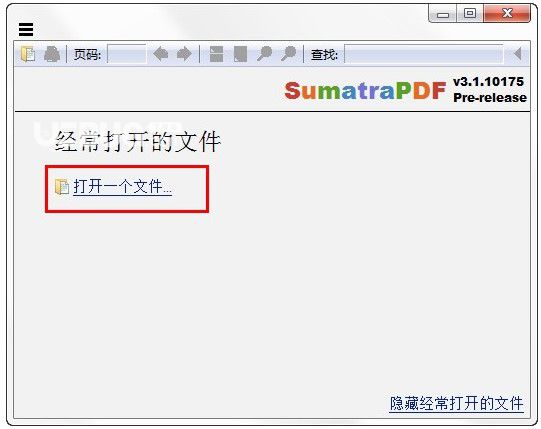The image size is (541, 429).
Task: Go to next page arrow
Action: pyautogui.click(x=184, y=54)
